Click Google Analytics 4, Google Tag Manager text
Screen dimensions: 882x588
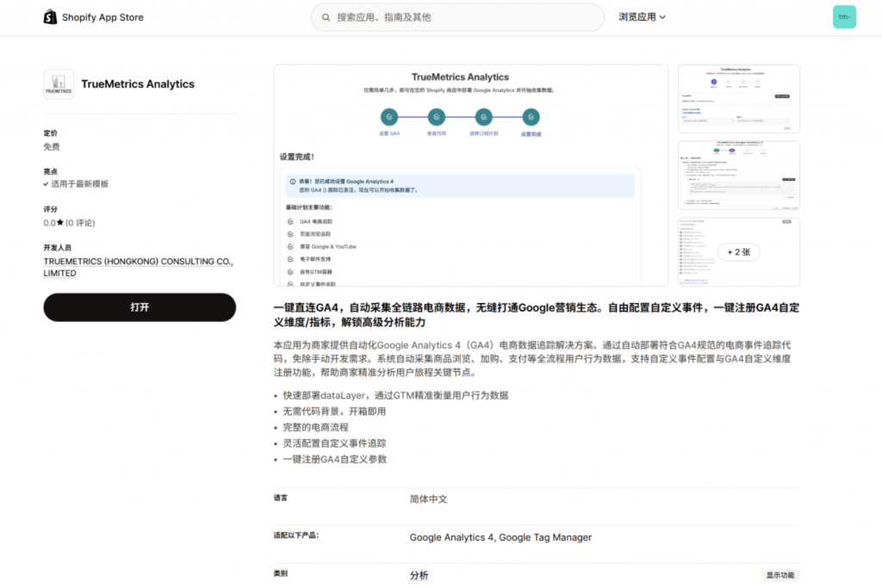click(500, 537)
